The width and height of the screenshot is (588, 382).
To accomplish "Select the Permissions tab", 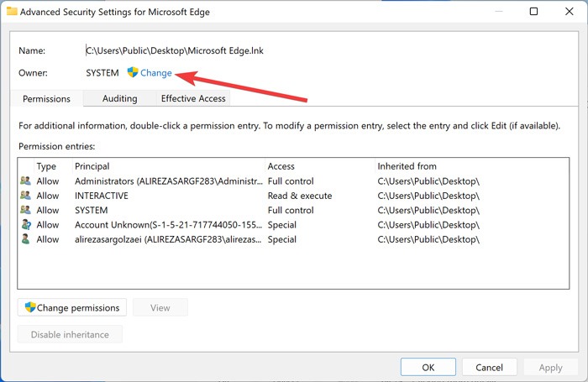I will point(46,99).
